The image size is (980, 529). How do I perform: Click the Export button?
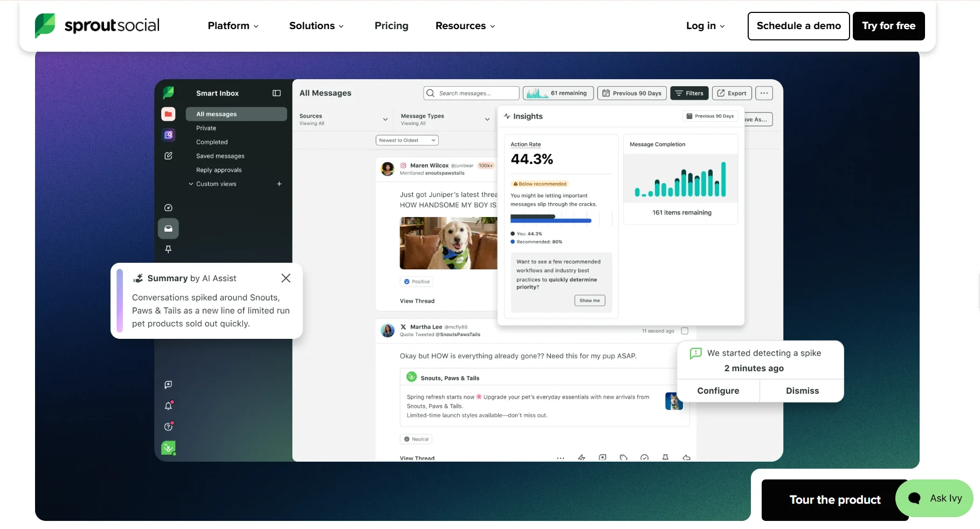tap(731, 93)
